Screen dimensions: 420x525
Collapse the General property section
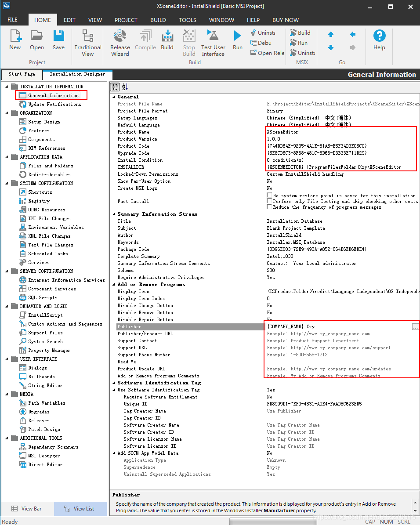114,97
